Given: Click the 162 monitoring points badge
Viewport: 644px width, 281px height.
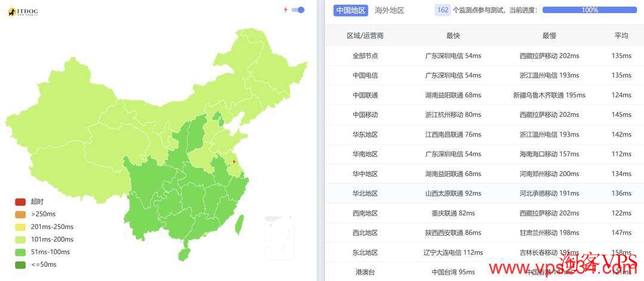Looking at the screenshot, I should (x=442, y=10).
